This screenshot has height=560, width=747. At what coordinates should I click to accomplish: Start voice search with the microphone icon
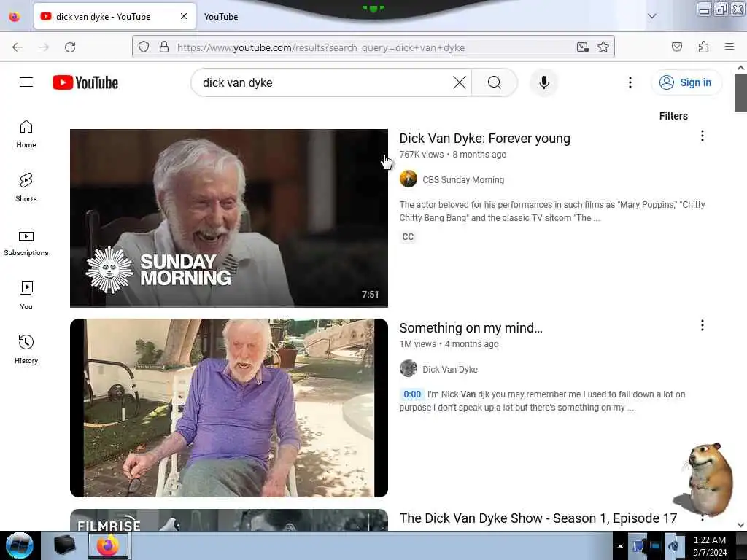coord(543,82)
